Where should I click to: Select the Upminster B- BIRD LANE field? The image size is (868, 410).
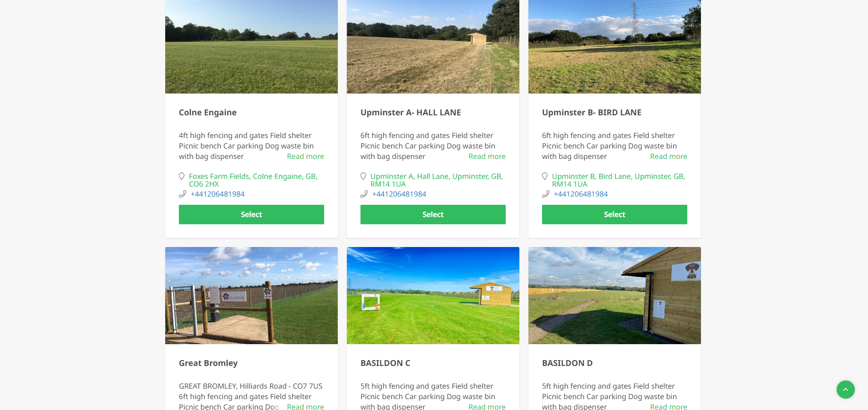tap(615, 214)
